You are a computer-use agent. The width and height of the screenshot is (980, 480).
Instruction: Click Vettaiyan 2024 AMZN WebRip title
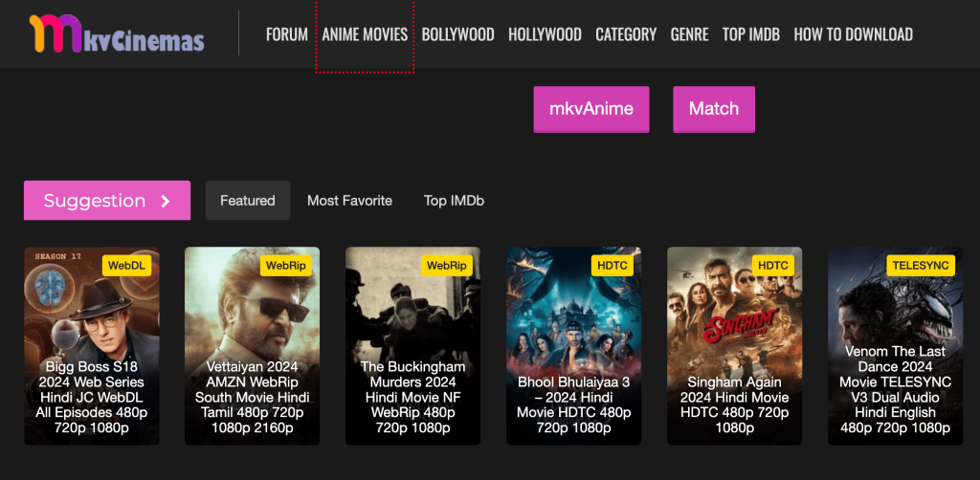pyautogui.click(x=252, y=397)
